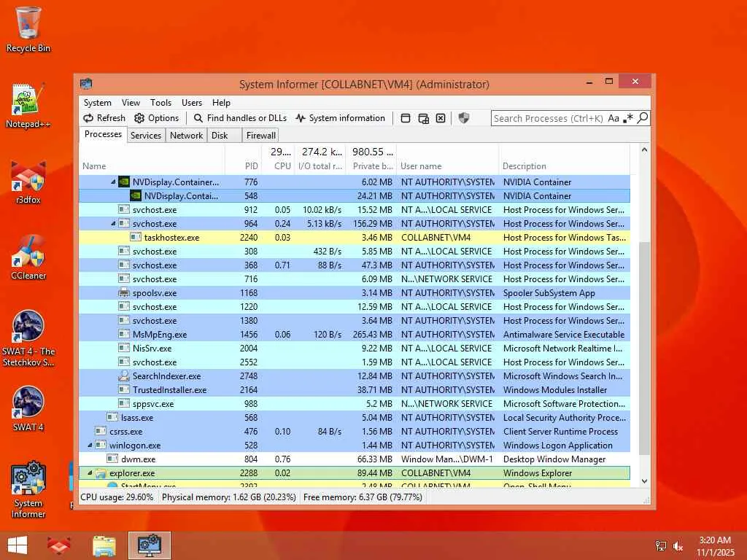Click the shield icon in the toolbar
The height and width of the screenshot is (560, 747).
click(x=463, y=118)
